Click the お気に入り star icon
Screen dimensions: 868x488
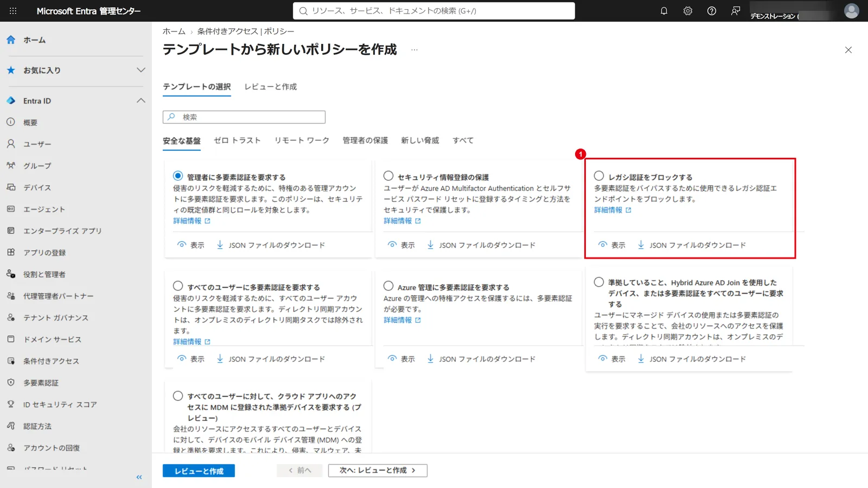coord(11,70)
